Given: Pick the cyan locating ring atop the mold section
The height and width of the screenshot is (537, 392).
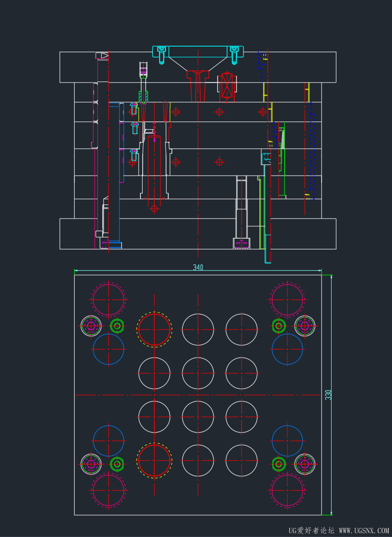Looking at the screenshot, I should pyautogui.click(x=198, y=52).
